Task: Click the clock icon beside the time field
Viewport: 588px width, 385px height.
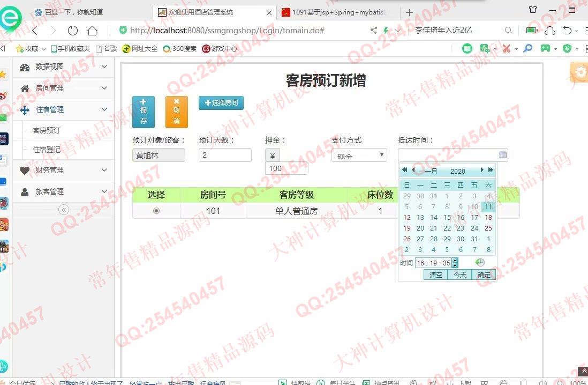Action: coord(480,262)
